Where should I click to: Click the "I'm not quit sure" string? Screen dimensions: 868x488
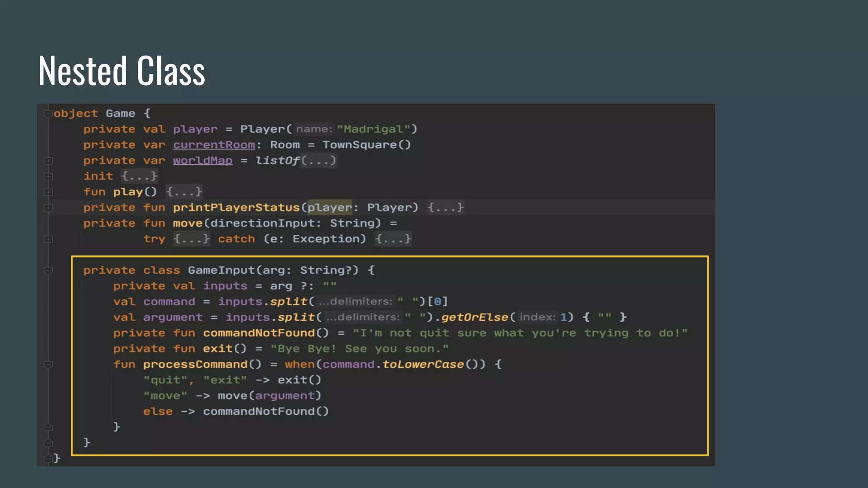pos(520,333)
